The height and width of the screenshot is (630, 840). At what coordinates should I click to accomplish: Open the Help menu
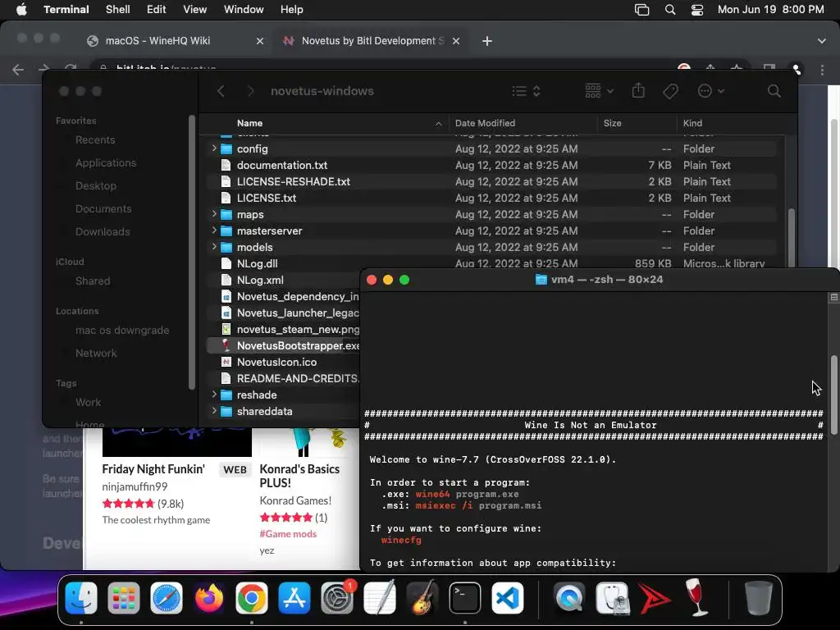[x=291, y=10]
